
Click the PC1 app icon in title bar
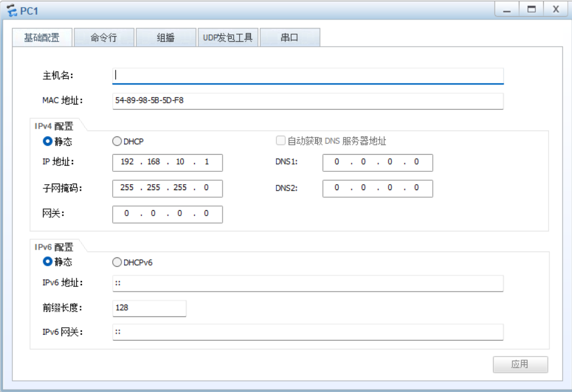12,10
